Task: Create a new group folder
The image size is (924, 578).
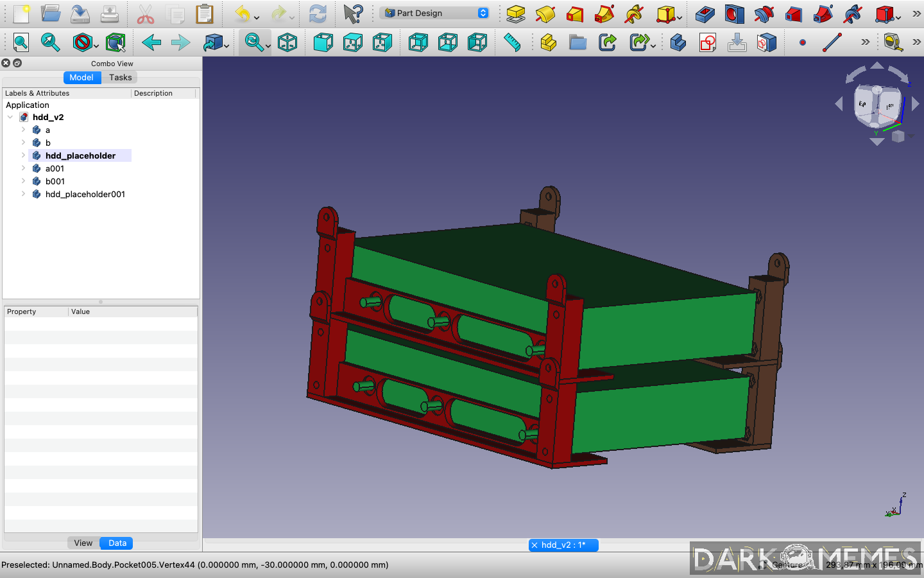Action: tap(577, 43)
